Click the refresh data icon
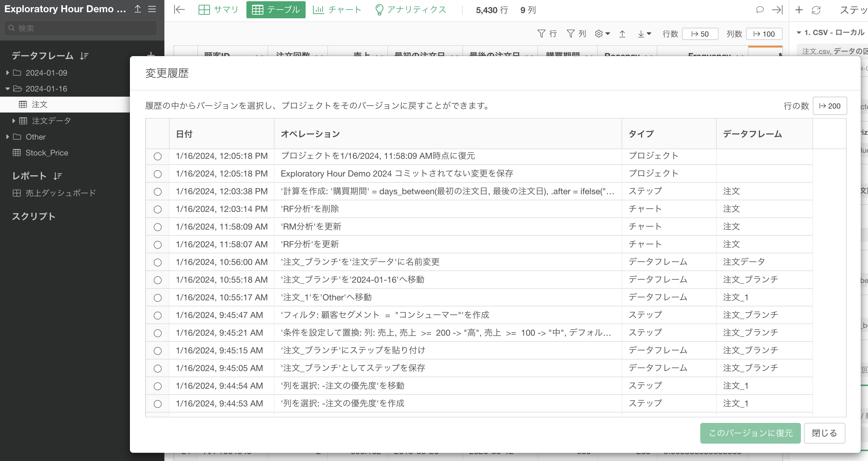 tap(816, 10)
